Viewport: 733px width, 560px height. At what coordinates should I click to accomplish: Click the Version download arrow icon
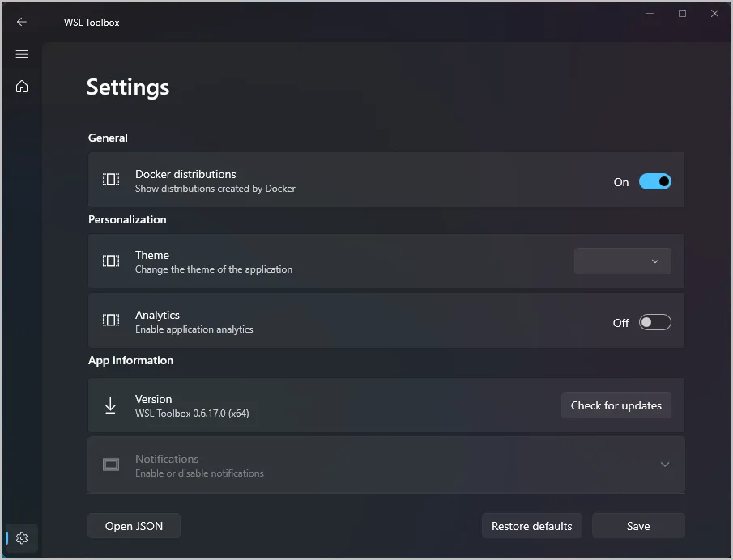(x=110, y=405)
